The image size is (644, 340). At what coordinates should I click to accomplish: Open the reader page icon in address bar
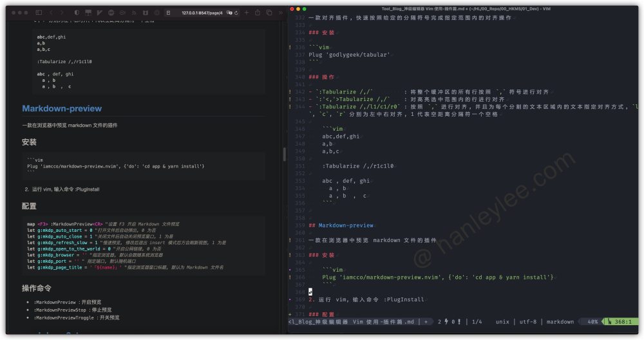tap(168, 13)
